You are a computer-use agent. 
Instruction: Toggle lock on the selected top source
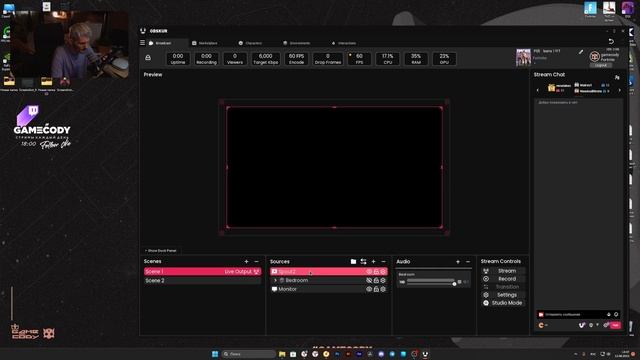[x=376, y=271]
